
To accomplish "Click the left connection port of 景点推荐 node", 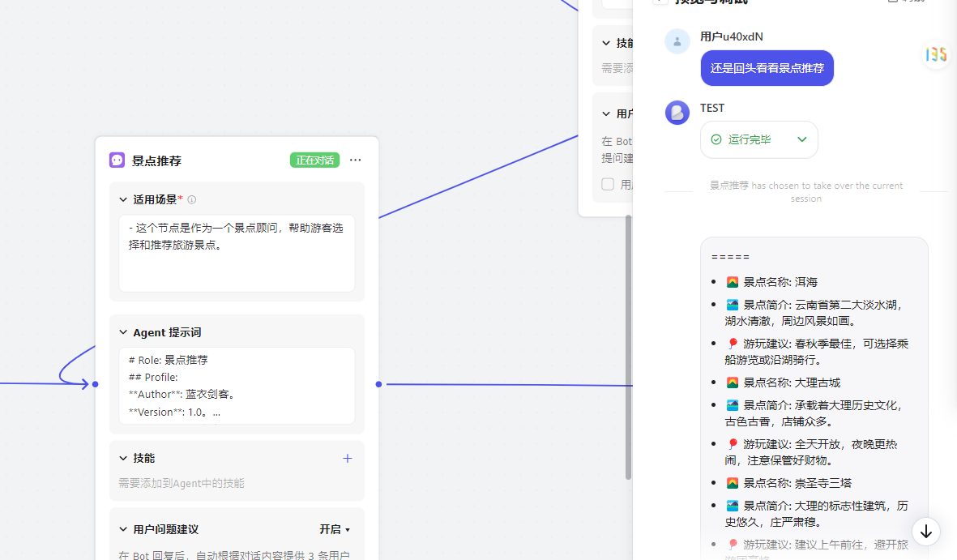I will 95,384.
